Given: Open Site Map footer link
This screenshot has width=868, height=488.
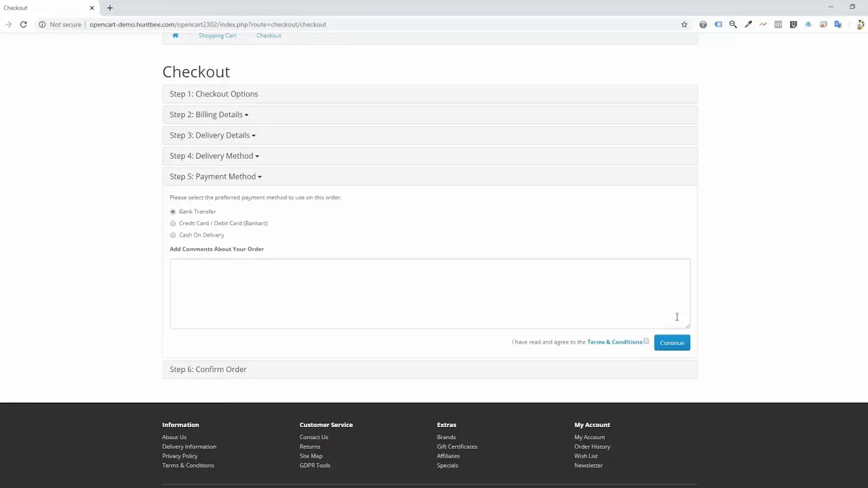Looking at the screenshot, I should [x=311, y=456].
